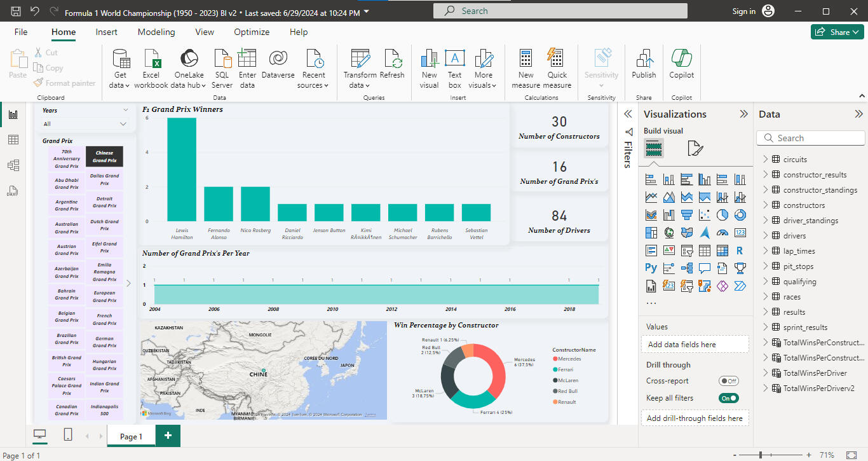
Task: Click the Quick measure icon
Action: pyautogui.click(x=557, y=59)
